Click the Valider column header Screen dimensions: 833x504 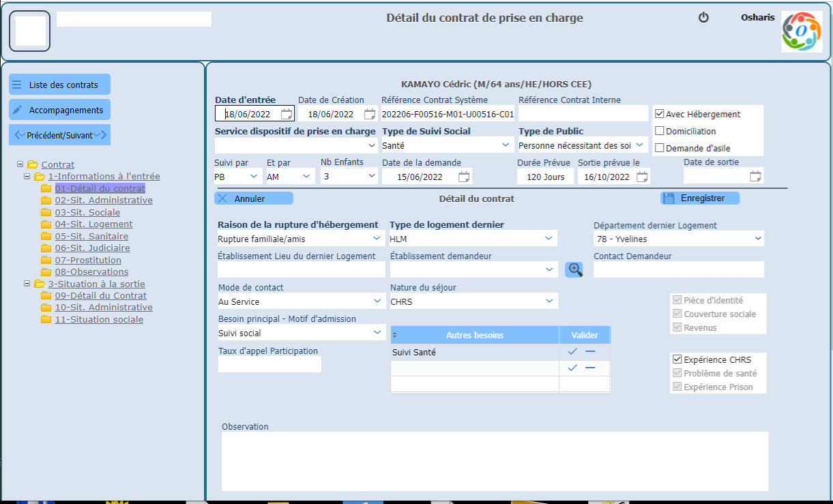pos(585,336)
